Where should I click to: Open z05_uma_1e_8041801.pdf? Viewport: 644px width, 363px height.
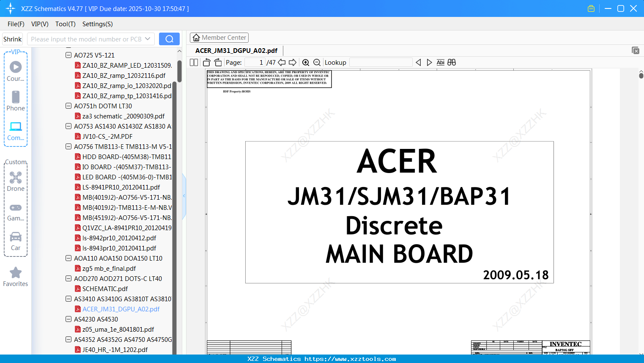(x=118, y=329)
